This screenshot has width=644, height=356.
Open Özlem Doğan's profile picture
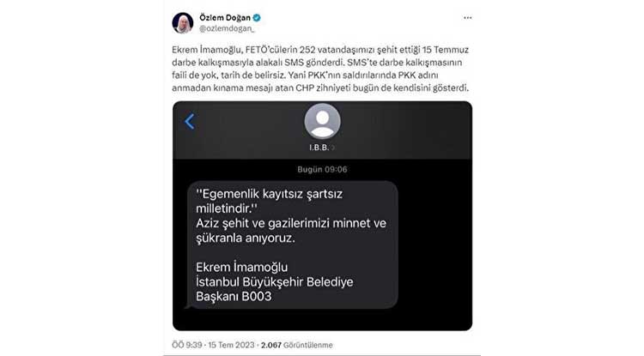pos(182,22)
